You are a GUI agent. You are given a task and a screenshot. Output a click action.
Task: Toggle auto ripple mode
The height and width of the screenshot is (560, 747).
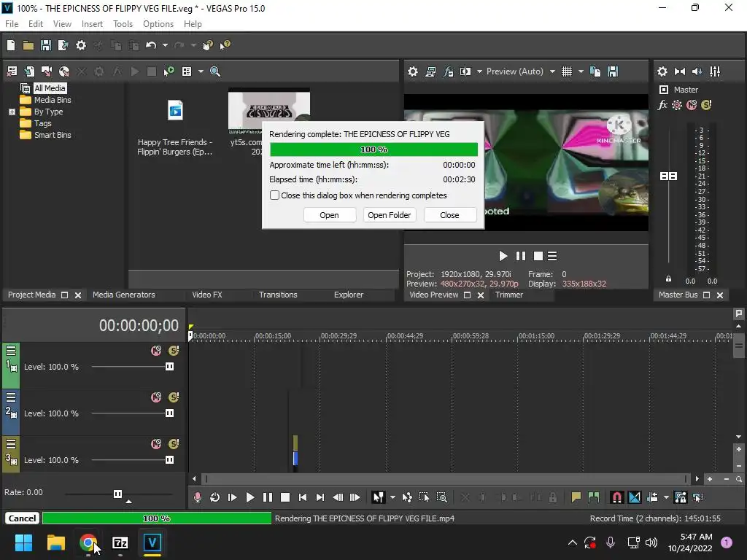click(x=652, y=497)
